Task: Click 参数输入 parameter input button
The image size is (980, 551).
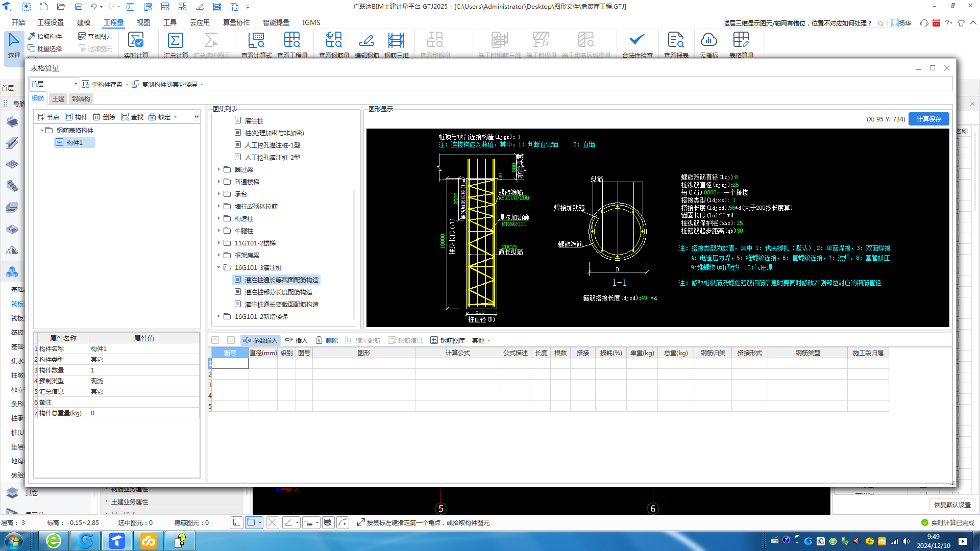Action: click(260, 340)
